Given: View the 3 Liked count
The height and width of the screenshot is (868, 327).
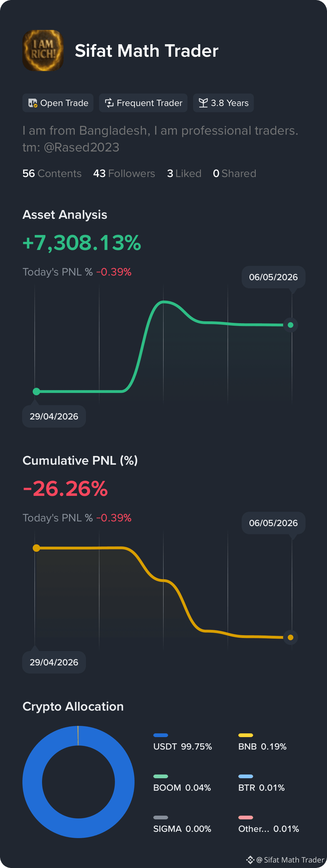Looking at the screenshot, I should coord(184,174).
